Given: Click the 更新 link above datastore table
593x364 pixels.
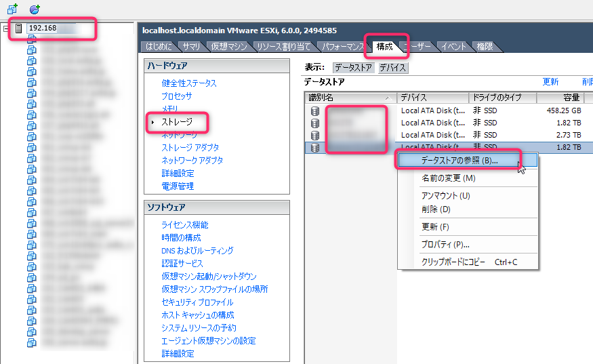Looking at the screenshot, I should point(550,82).
